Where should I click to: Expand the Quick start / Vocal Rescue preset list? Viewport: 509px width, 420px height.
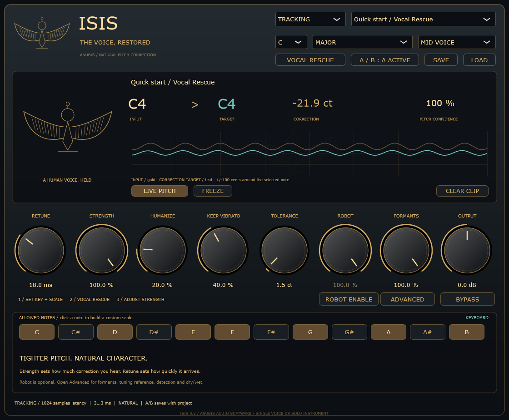tap(423, 19)
